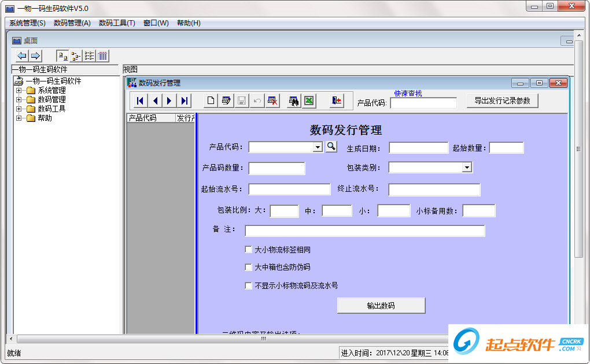Viewport: 590px width, 364px height.
Task: Click the 起始流水号 input field
Action: coord(289,189)
